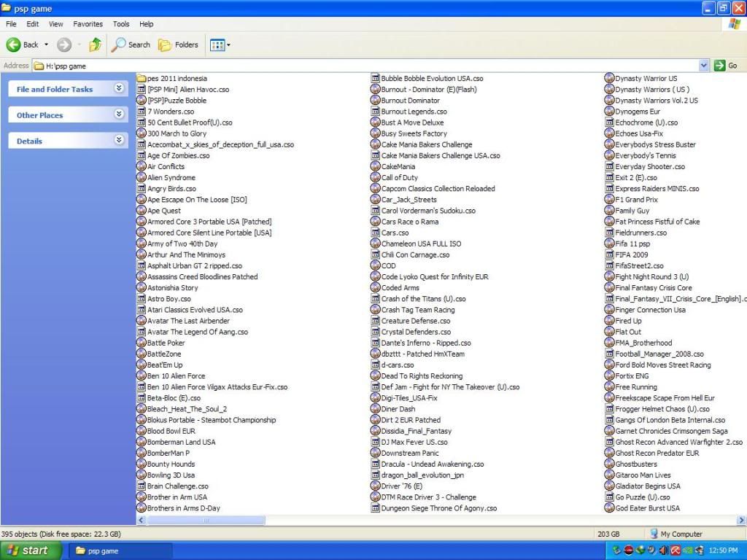Open the Back button history dropdown arrow
The image size is (747, 560).
(x=46, y=44)
